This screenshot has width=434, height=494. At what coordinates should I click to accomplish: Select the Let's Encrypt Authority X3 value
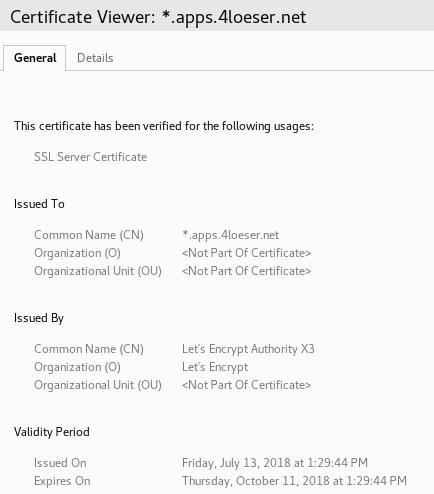[248, 349]
